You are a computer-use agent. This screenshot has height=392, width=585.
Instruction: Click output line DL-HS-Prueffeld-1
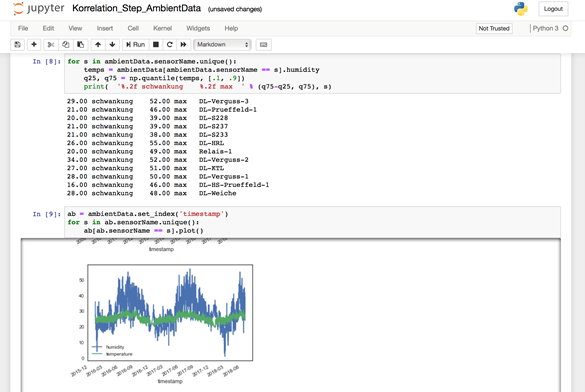click(x=168, y=185)
